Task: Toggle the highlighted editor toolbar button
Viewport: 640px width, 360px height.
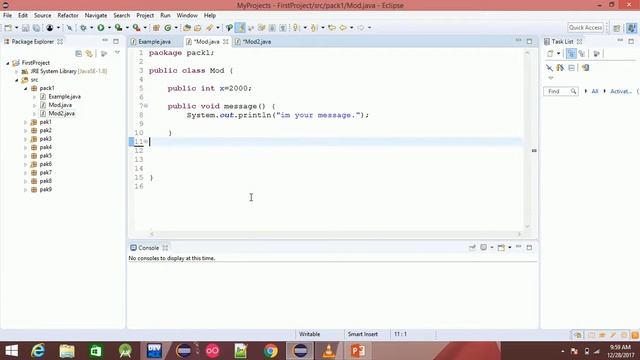Action: (x=240, y=28)
